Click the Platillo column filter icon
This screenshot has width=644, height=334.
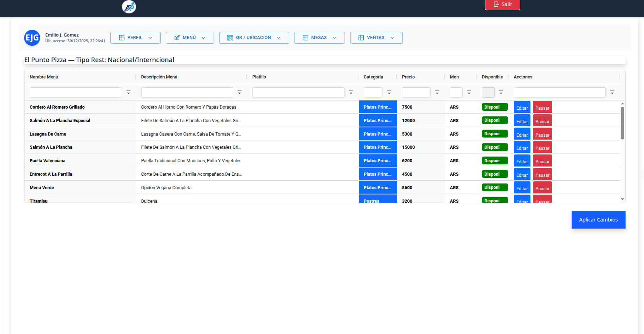351,92
